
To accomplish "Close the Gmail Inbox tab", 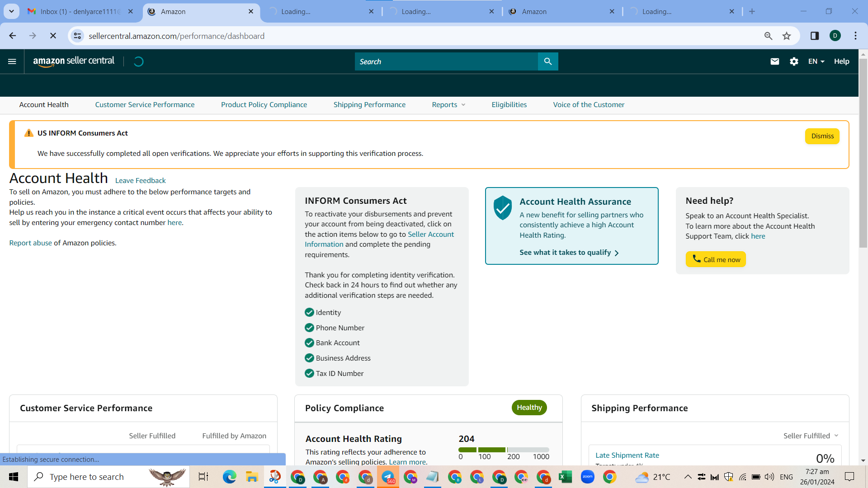I will click(x=131, y=11).
